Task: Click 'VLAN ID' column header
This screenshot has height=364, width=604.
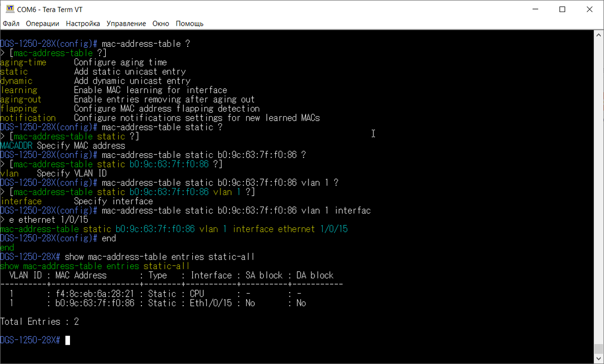Action: (26, 275)
